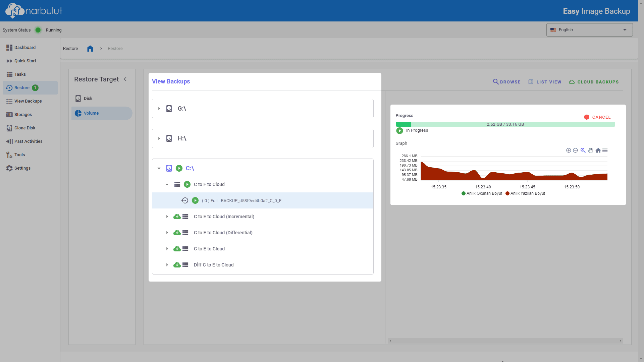644x362 pixels.
Task: Click play icon beside C to F to Cloud
Action: (x=187, y=184)
